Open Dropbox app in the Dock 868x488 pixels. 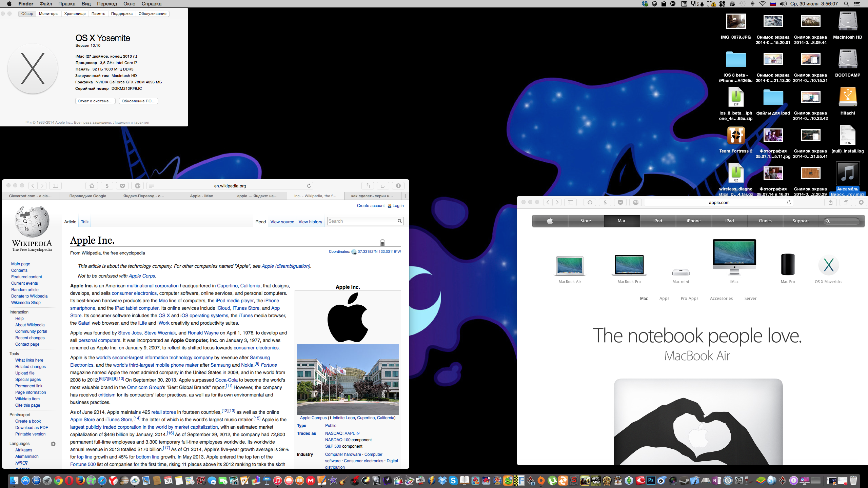[x=442, y=481]
